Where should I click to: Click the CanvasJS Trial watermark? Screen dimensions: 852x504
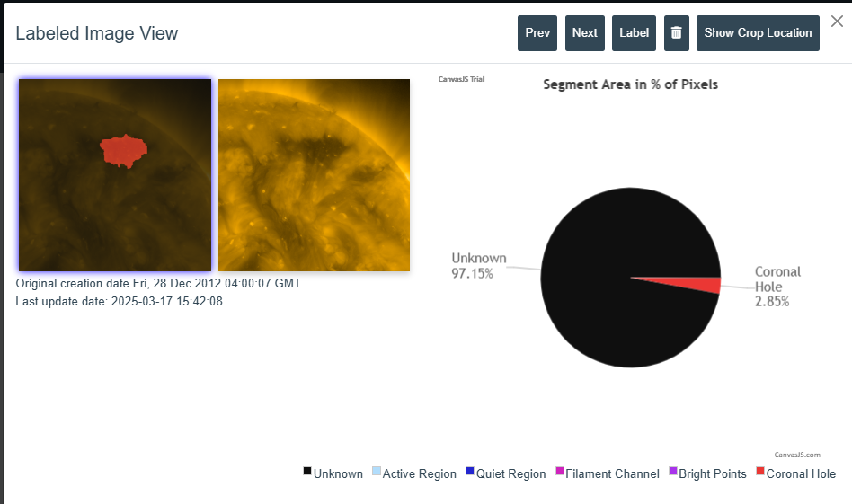click(x=461, y=79)
